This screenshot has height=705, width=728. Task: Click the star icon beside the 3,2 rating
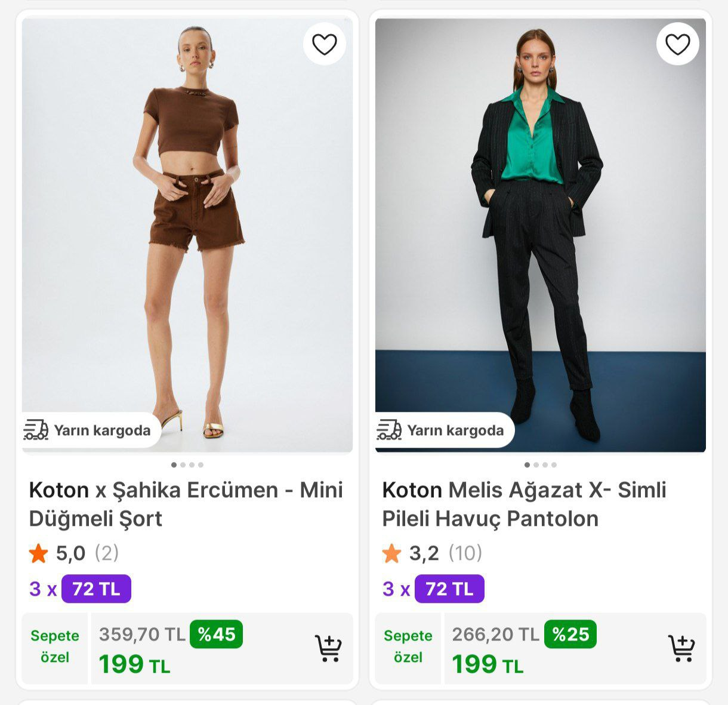393,553
